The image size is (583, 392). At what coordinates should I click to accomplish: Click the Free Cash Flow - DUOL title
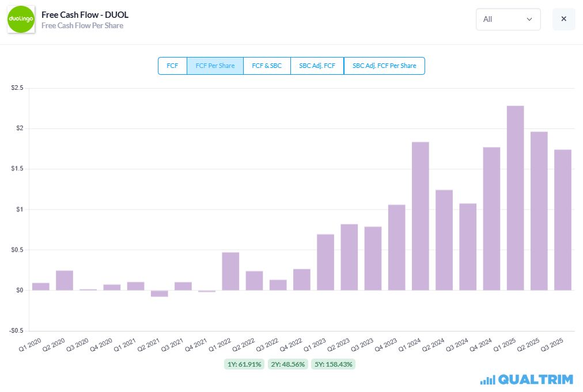(x=85, y=15)
